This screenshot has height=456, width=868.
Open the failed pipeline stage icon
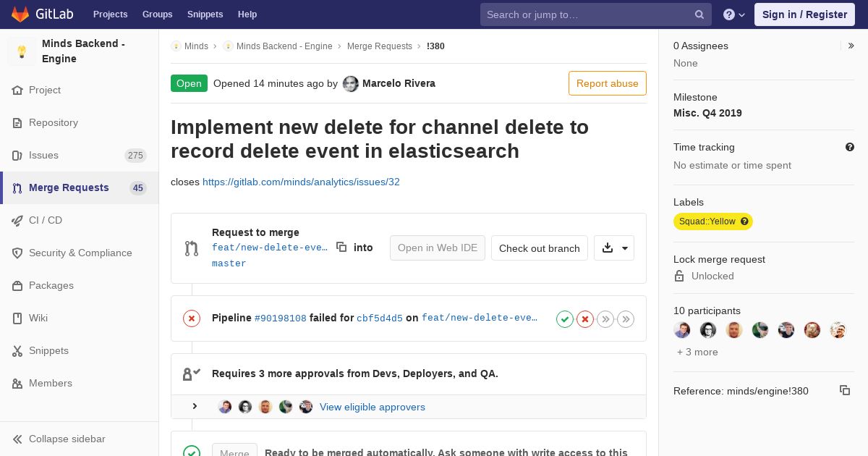[x=585, y=318]
